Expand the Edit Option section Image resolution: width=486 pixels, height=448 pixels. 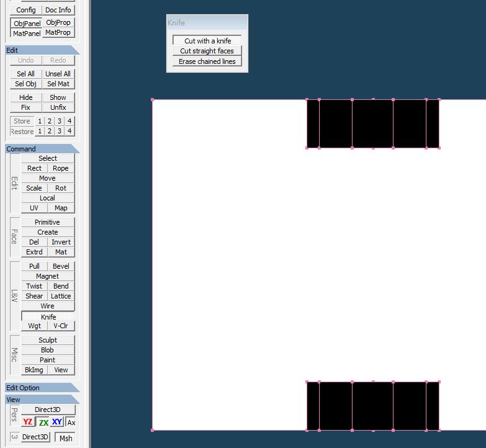pos(41,388)
